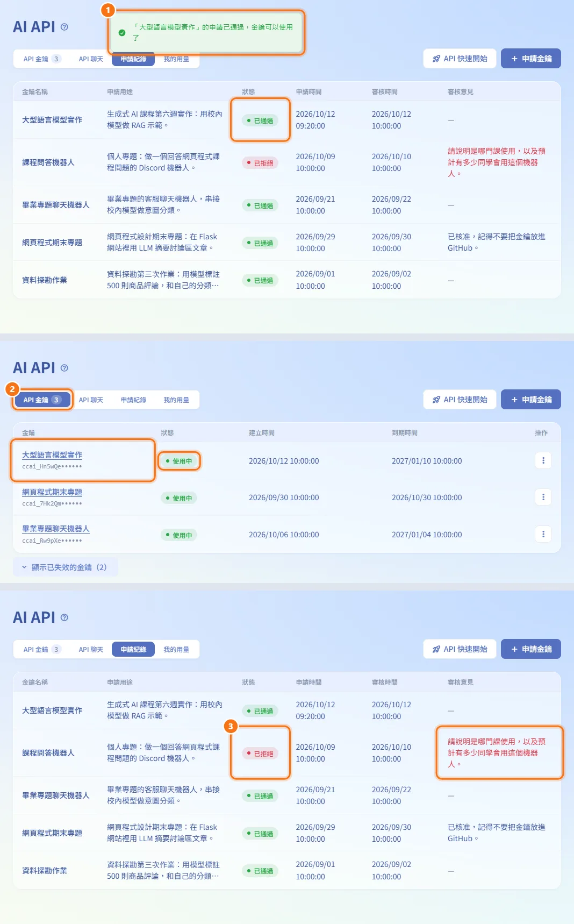Open the more-actions menu for the 網頁程式期末專題 key

[543, 497]
